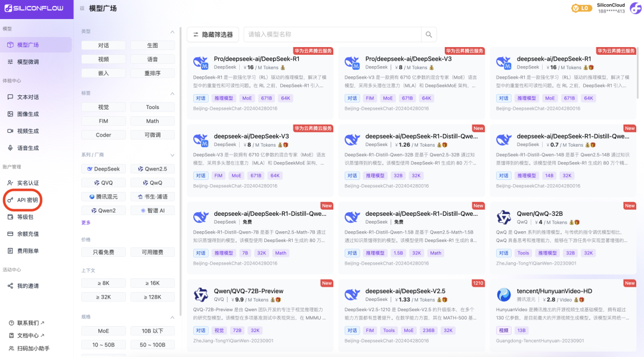Filter by 生图 type
This screenshot has height=357, width=644.
click(153, 45)
